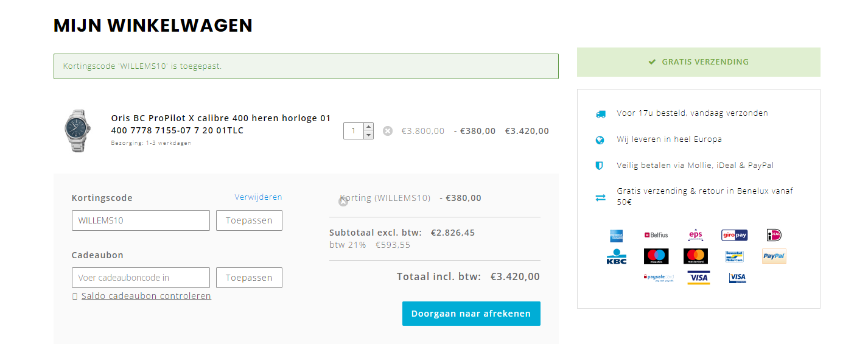Click the remove icon beside Korting (WILLEMS10)
The height and width of the screenshot is (355, 868).
click(x=343, y=202)
